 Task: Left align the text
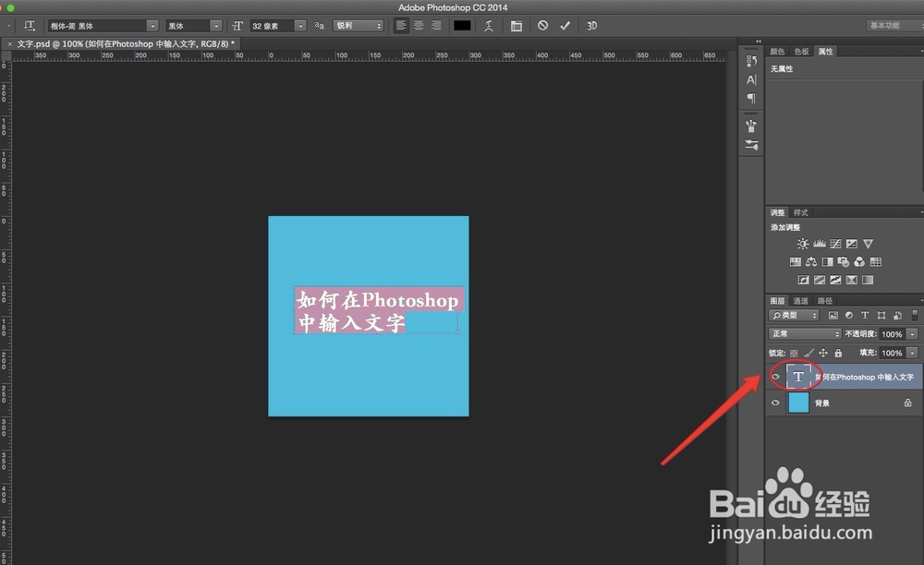tap(401, 25)
